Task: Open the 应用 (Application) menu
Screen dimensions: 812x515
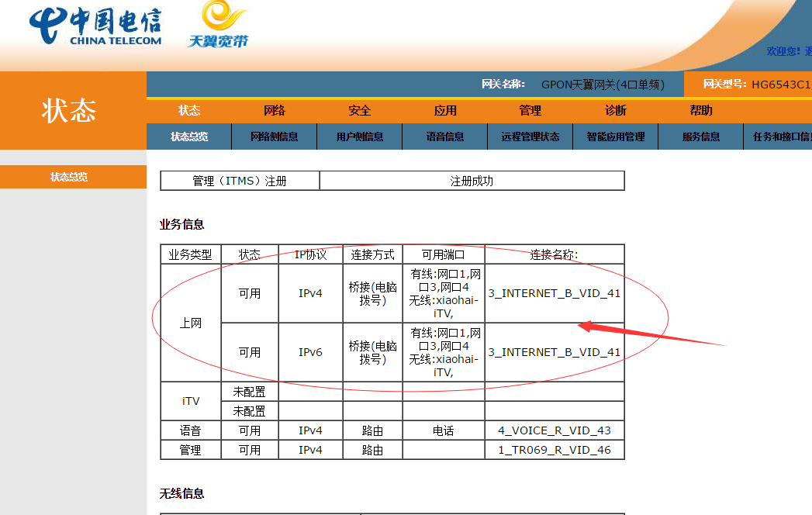Action: coord(444,110)
